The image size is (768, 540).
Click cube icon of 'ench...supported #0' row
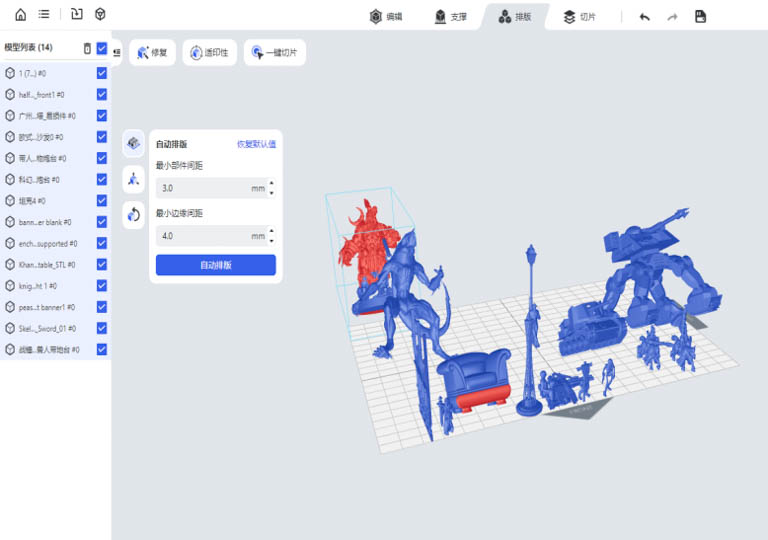(x=10, y=244)
